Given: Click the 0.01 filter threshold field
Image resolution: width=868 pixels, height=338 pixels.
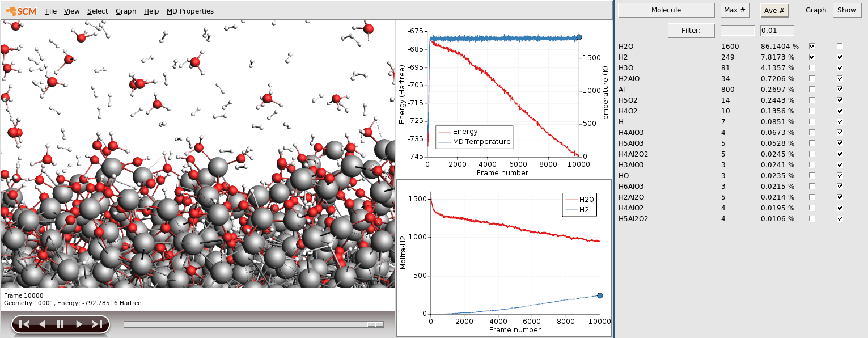Looking at the screenshot, I should [x=777, y=31].
